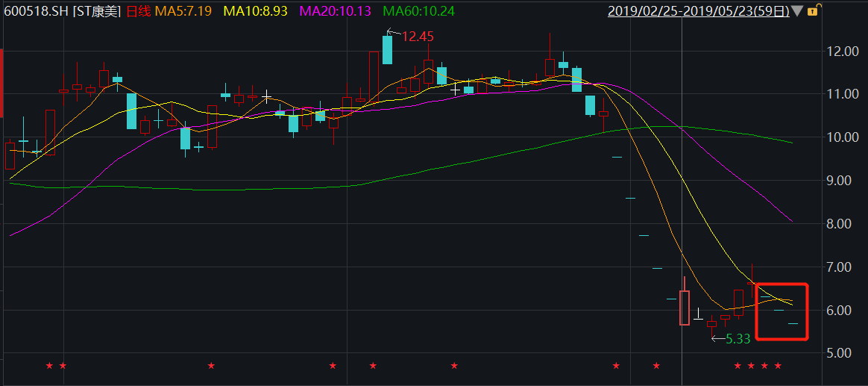The image size is (868, 386).
Task: Click the orange lock icon
Action: tap(812, 10)
